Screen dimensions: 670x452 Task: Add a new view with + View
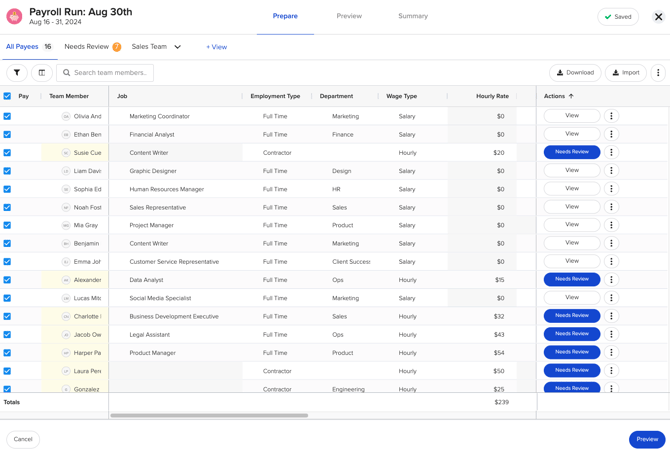[216, 47]
